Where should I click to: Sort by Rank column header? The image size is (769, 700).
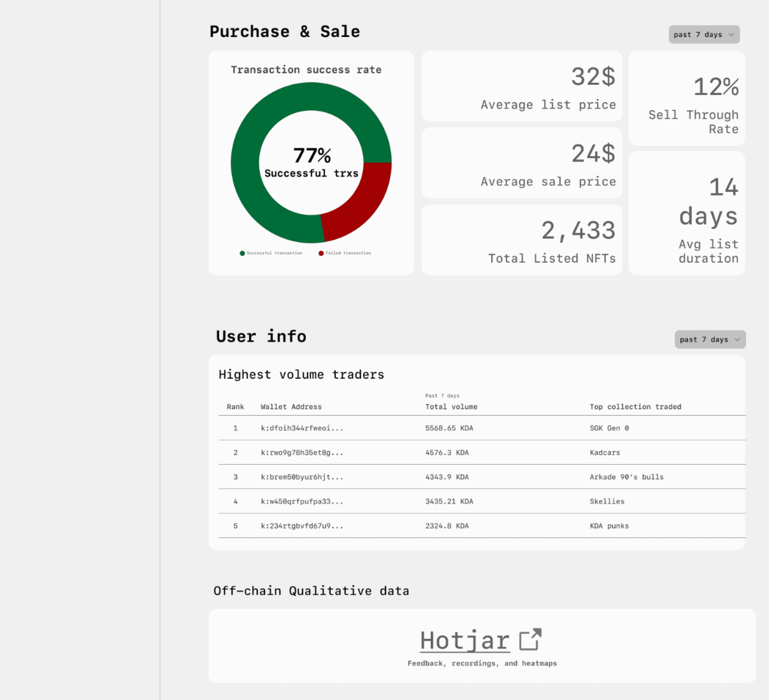click(235, 407)
